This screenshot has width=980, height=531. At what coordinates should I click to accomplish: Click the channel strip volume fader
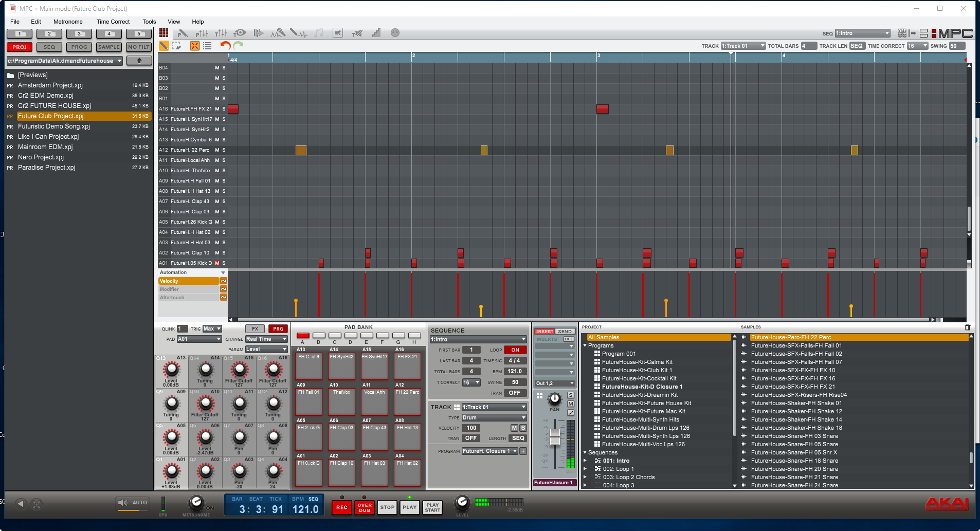click(555, 436)
